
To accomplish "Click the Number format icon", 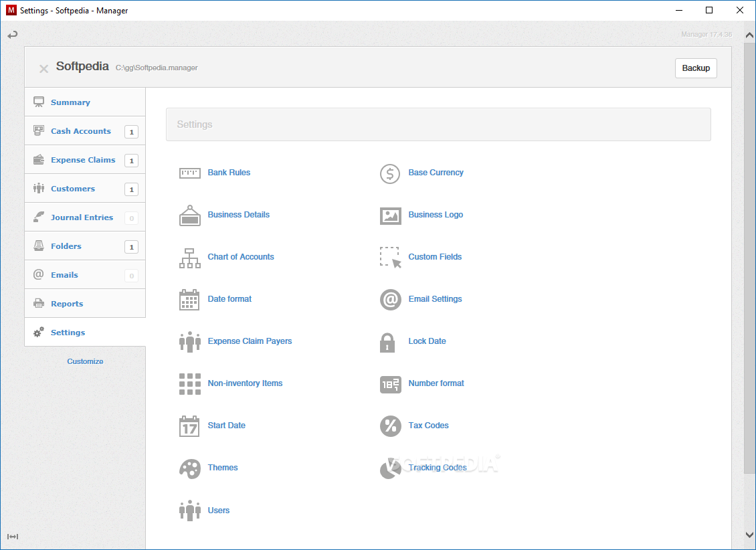I will 390,384.
